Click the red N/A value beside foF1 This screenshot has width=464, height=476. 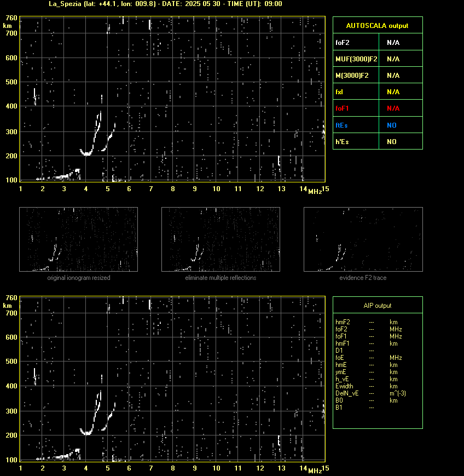[393, 108]
